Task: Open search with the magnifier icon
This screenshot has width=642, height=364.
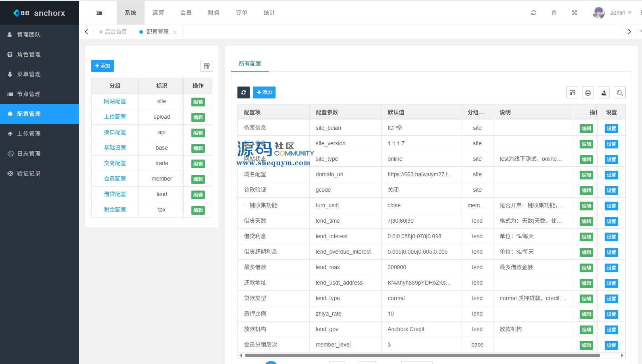Action: pyautogui.click(x=620, y=92)
